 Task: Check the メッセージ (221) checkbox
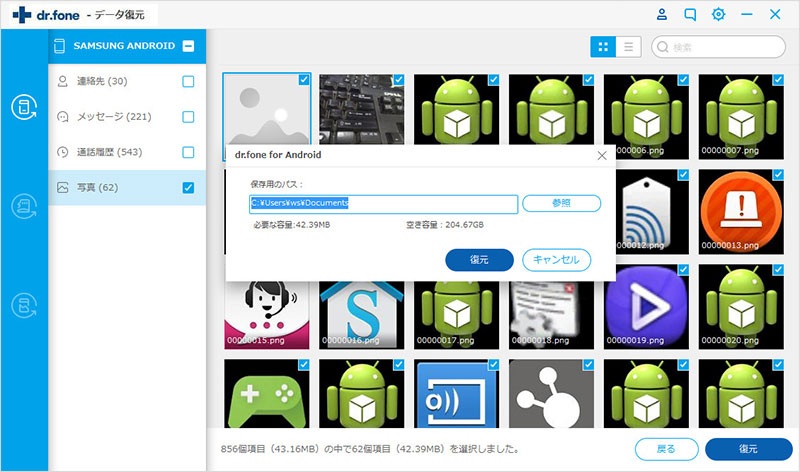tap(188, 117)
